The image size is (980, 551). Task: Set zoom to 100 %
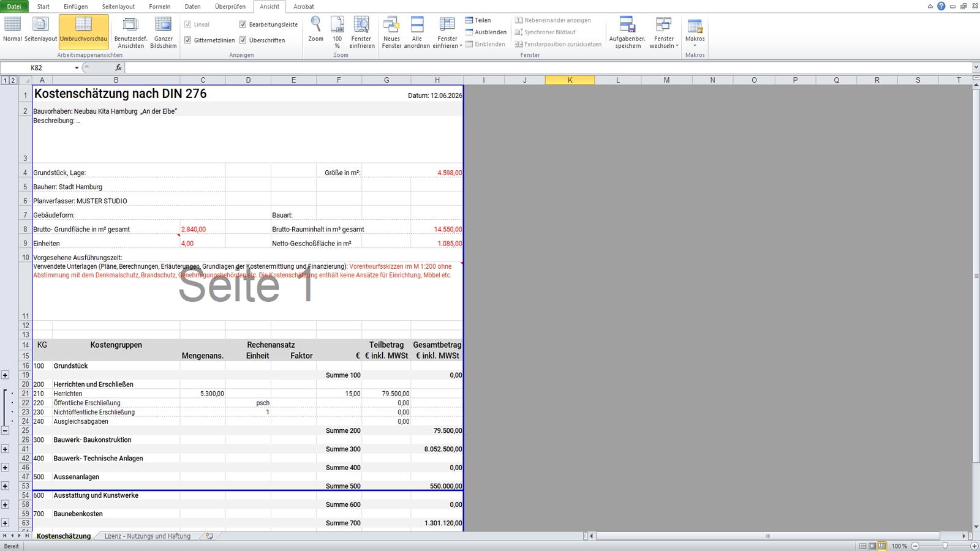tap(337, 32)
